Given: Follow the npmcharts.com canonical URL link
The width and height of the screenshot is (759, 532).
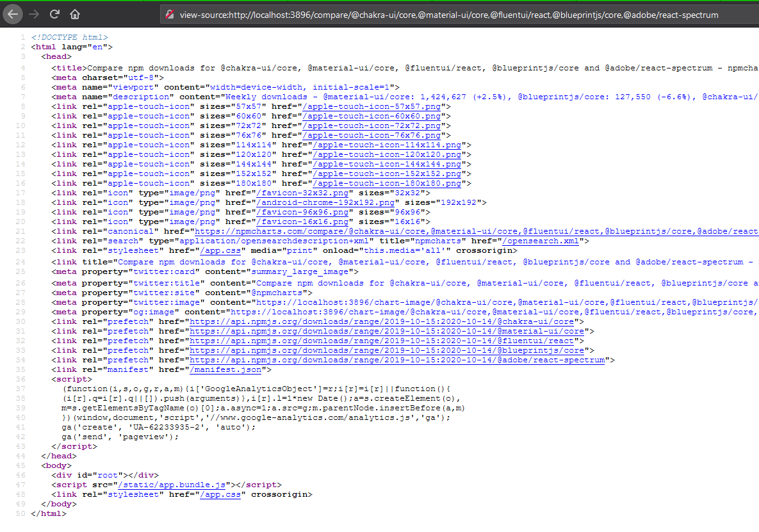Looking at the screenshot, I should [477, 232].
